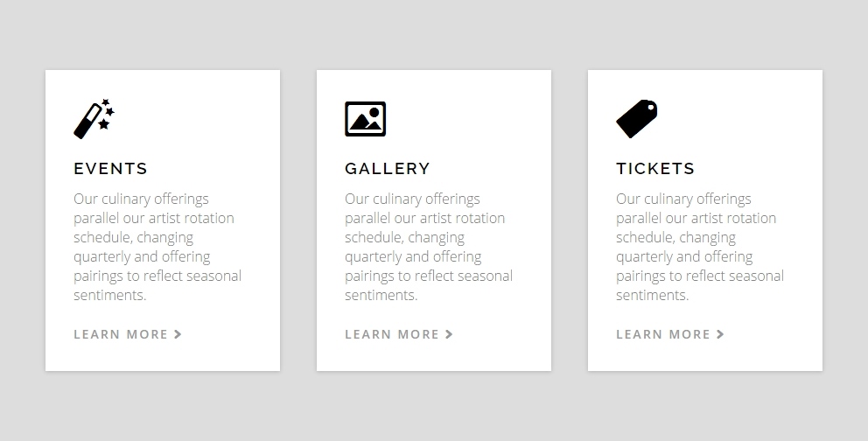Click the grey gap between Events and Gallery cards
The image size is (868, 441).
pos(298,220)
